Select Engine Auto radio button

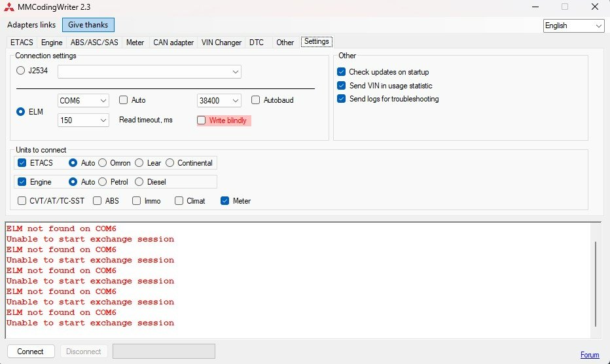point(73,182)
